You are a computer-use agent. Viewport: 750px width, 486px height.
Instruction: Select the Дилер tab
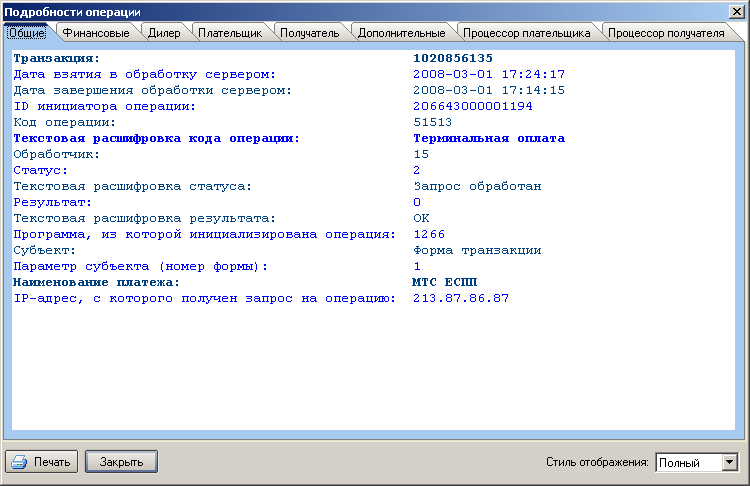[164, 33]
